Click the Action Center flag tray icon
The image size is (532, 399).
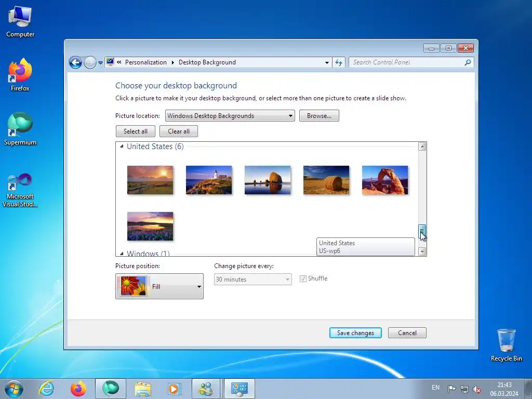tap(451, 389)
